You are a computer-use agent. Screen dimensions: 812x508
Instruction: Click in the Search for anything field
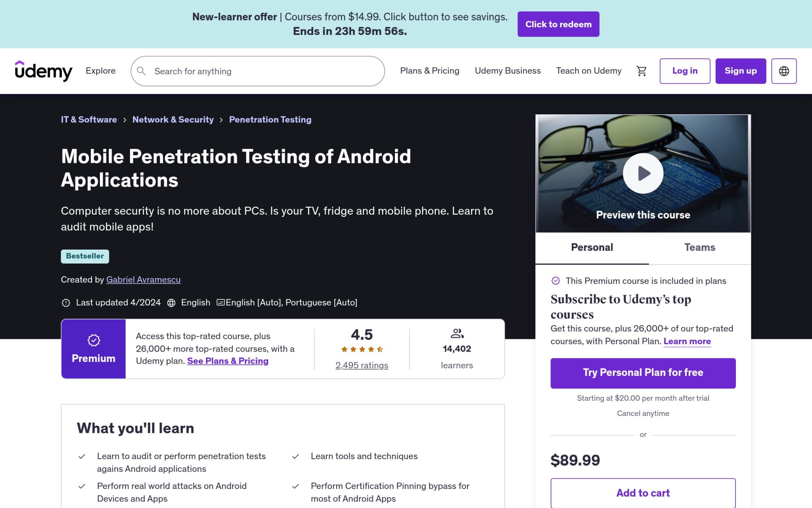click(x=258, y=71)
